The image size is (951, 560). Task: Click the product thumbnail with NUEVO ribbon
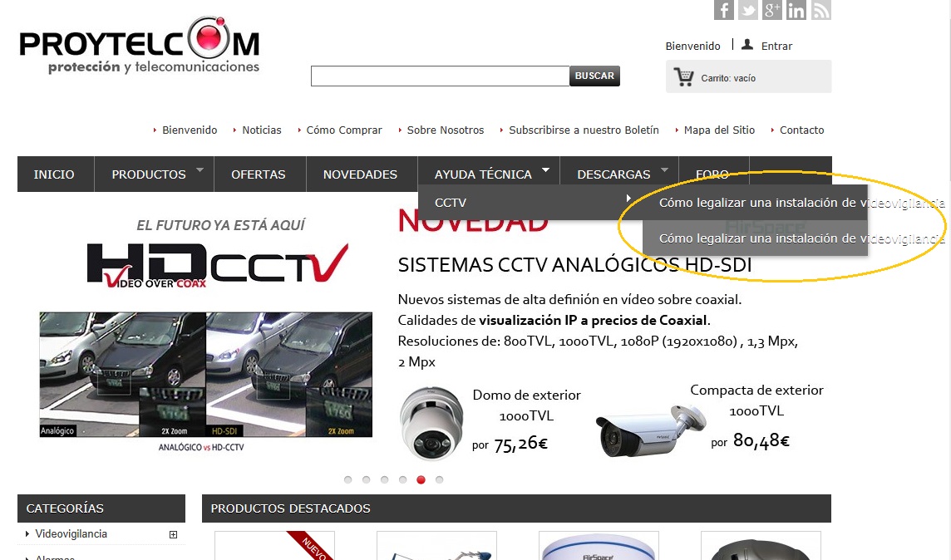click(x=275, y=545)
